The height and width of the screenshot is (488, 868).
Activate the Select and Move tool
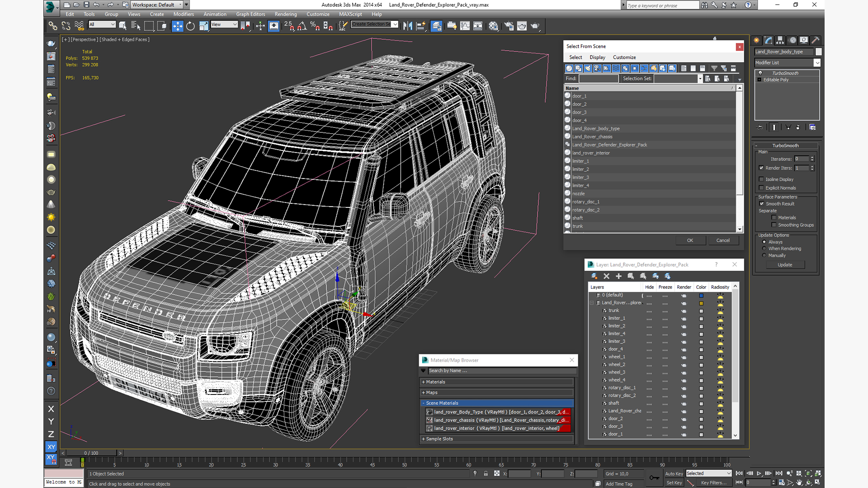(177, 26)
